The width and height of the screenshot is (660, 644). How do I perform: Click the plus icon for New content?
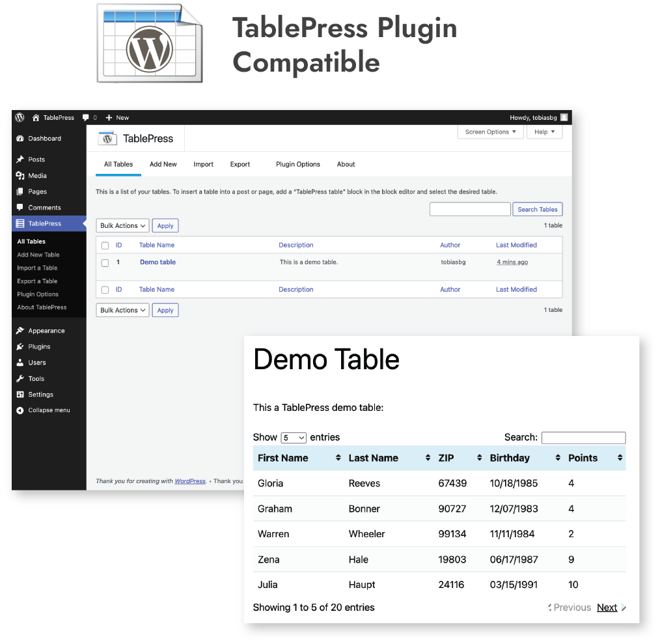[x=109, y=117]
